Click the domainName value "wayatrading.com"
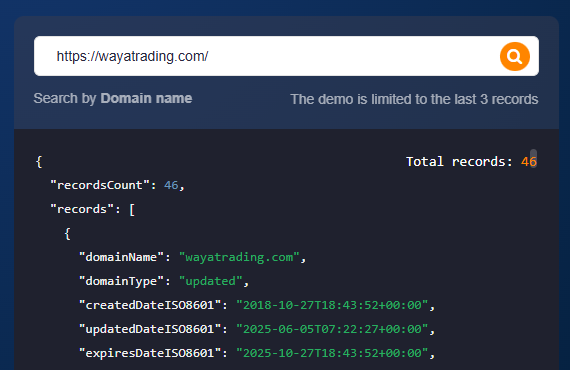570x370 pixels. 239,257
